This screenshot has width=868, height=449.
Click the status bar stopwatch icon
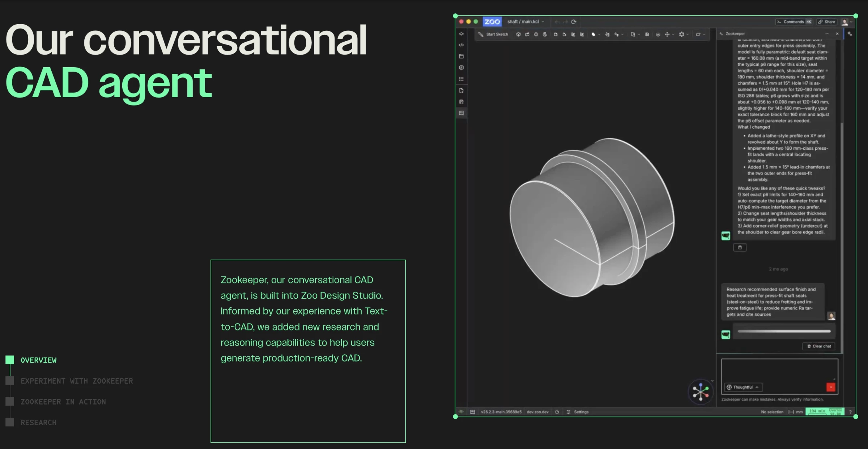click(x=557, y=412)
